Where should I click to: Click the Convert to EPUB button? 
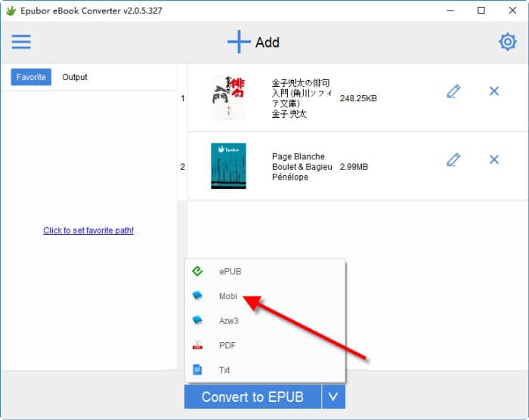tap(252, 397)
